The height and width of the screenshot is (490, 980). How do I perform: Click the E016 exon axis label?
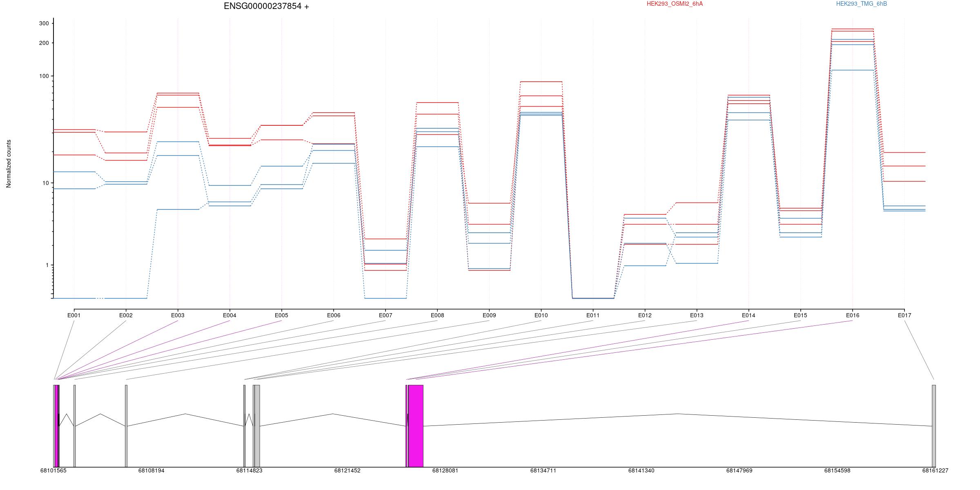click(x=853, y=315)
